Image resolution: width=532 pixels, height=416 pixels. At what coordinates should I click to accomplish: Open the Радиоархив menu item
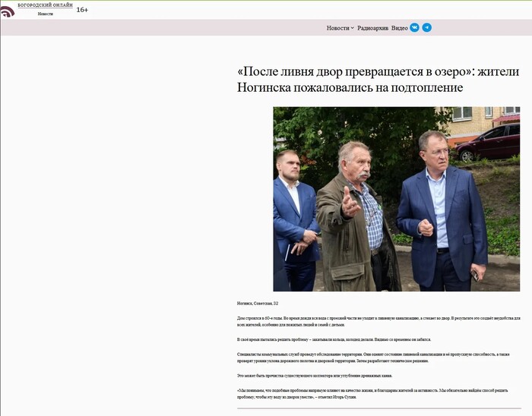coord(372,28)
